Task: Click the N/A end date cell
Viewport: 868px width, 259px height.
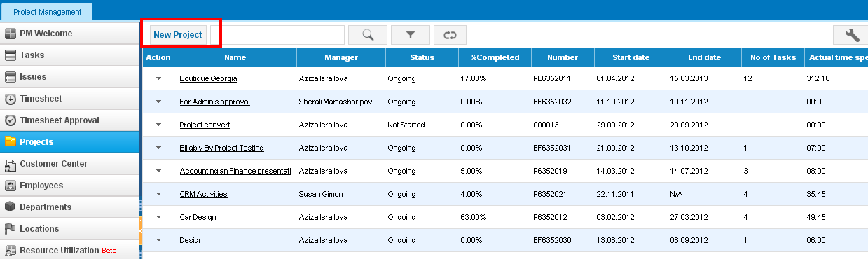Action: click(x=677, y=194)
